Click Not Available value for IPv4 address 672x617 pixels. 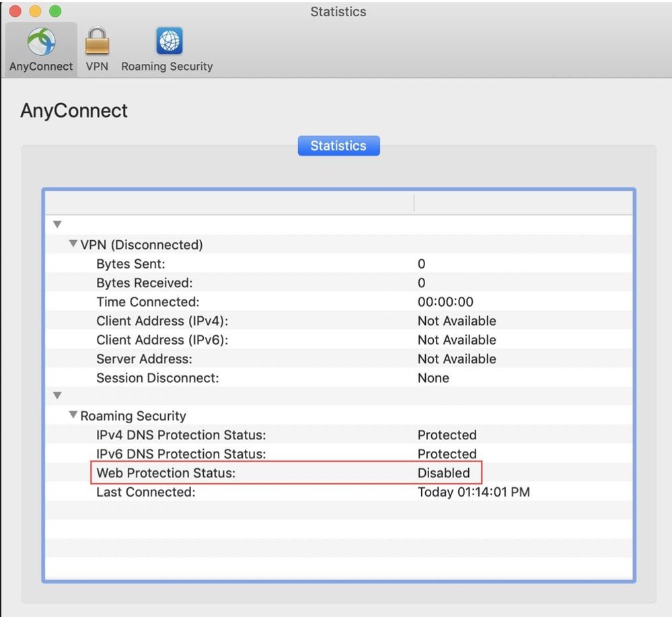point(457,321)
